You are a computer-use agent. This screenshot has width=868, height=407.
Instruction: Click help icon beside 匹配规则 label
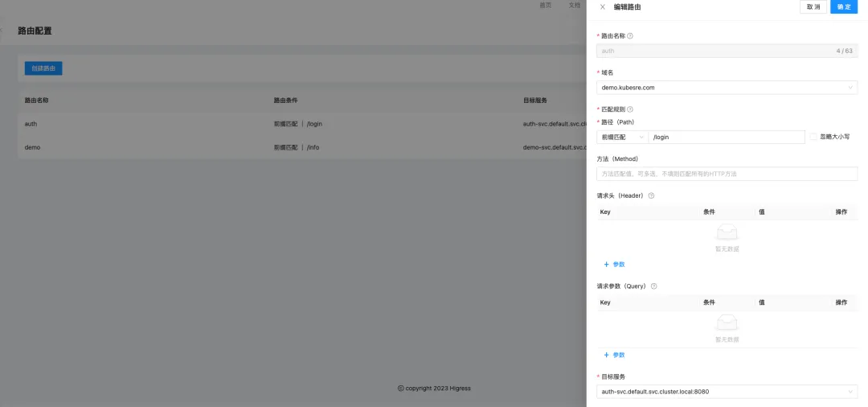630,109
